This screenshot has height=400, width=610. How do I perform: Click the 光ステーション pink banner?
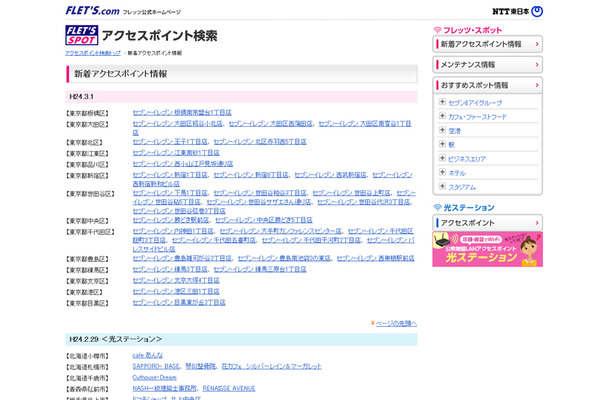pyautogui.click(x=487, y=249)
